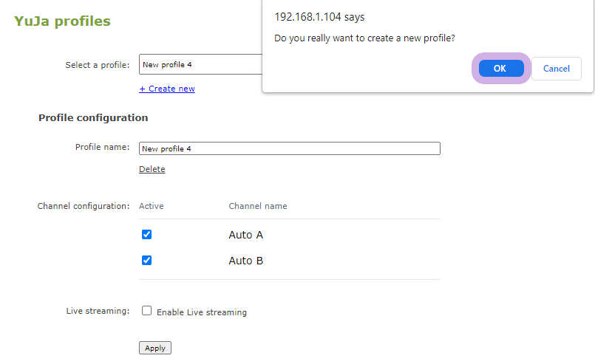595x364 pixels.
Task: Click the dialog's confirmation question text
Action: pos(364,38)
